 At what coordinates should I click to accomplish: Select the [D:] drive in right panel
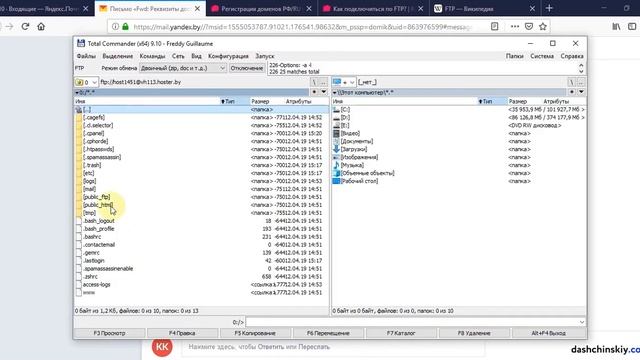[x=459, y=118]
